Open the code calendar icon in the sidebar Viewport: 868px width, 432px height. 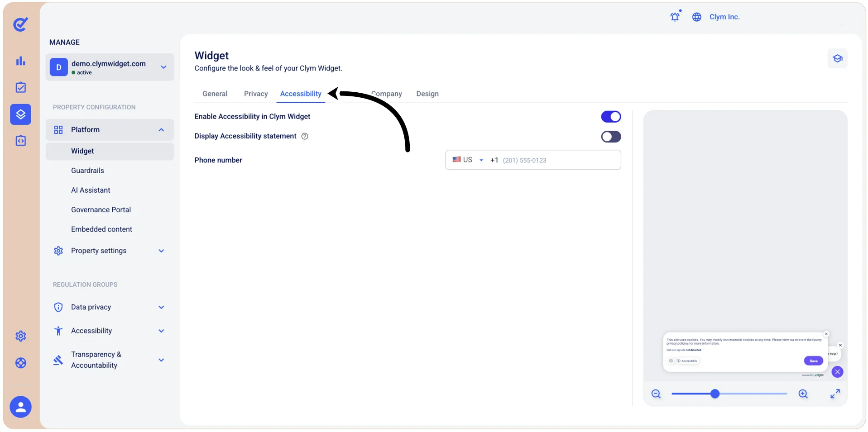click(x=20, y=141)
